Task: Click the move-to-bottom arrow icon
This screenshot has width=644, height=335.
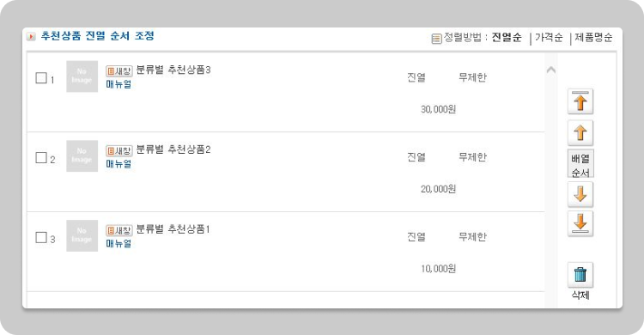Action: pos(580,223)
